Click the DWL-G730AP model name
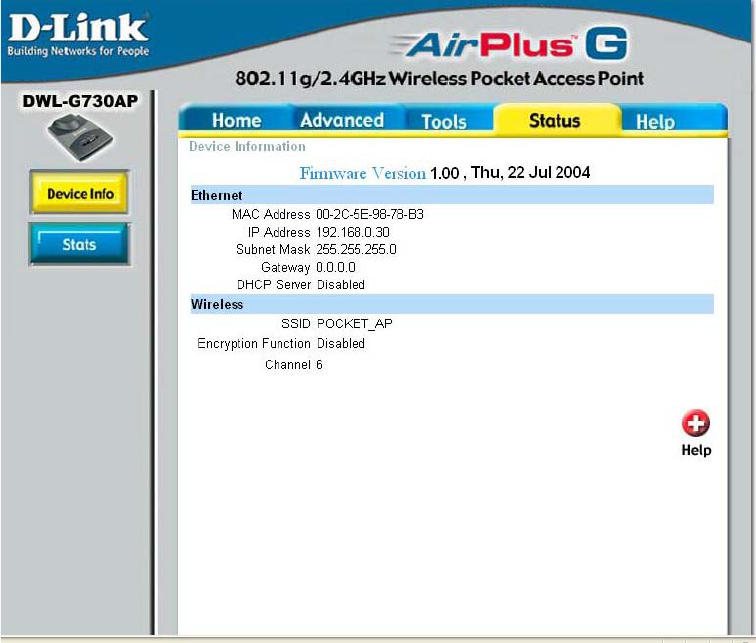This screenshot has height=643, width=756. click(81, 101)
